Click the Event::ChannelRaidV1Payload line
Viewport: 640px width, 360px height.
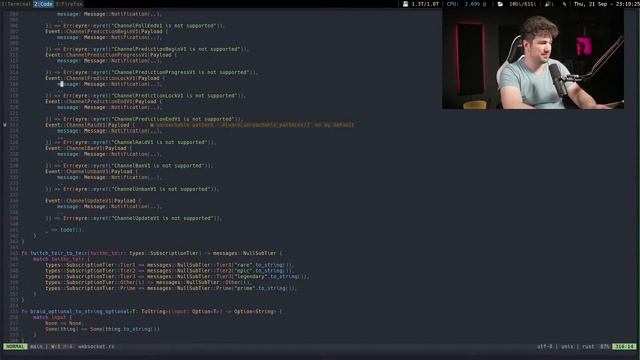click(90, 125)
